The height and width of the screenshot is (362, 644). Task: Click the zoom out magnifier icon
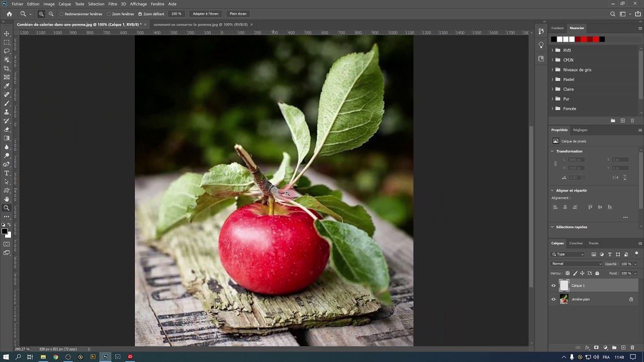click(51, 14)
